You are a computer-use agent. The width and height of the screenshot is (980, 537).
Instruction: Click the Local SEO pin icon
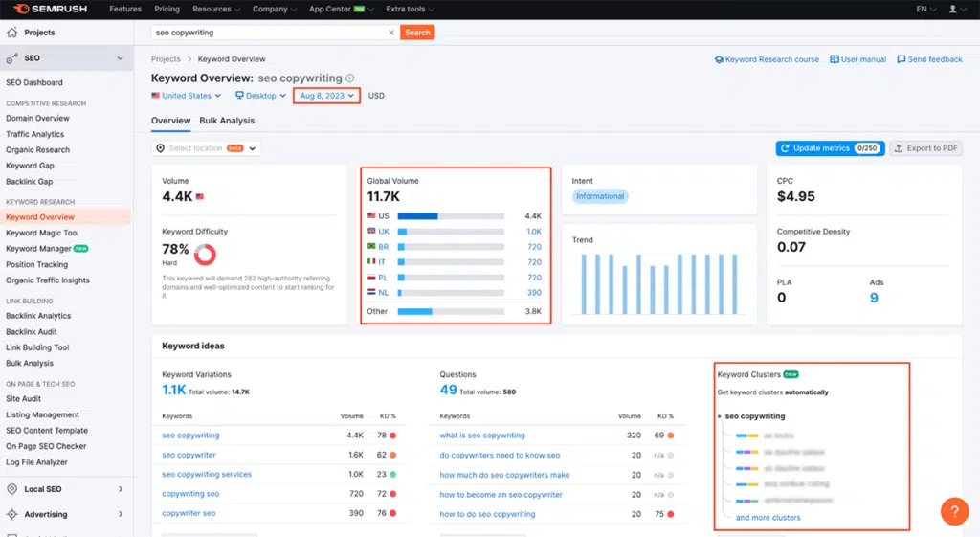point(11,489)
